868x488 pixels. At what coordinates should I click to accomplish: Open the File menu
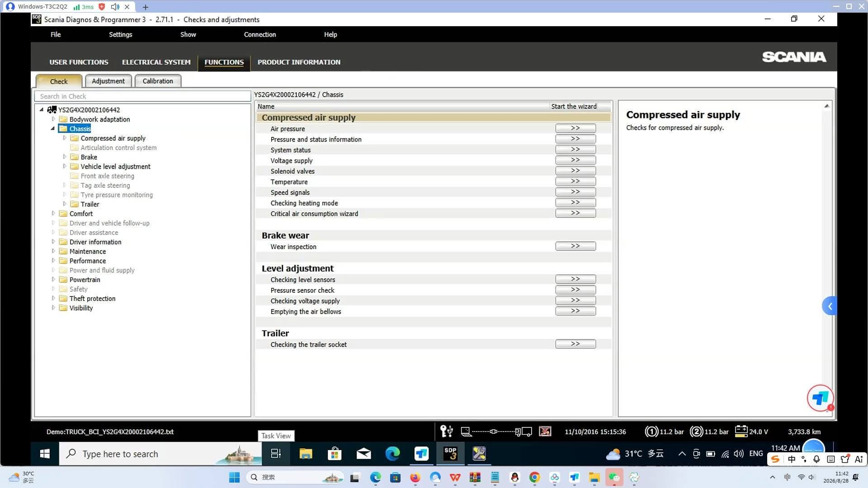tap(56, 34)
